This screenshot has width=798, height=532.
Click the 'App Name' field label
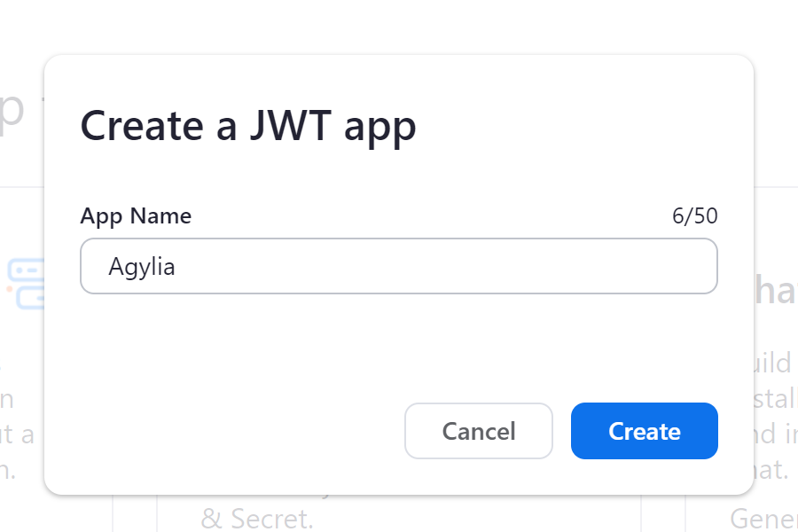coord(136,216)
